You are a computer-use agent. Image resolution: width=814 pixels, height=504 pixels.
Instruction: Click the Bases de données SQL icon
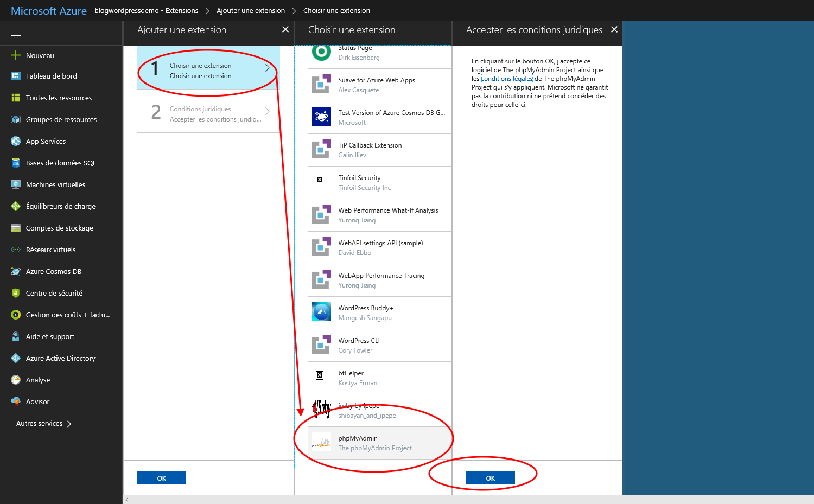click(16, 163)
